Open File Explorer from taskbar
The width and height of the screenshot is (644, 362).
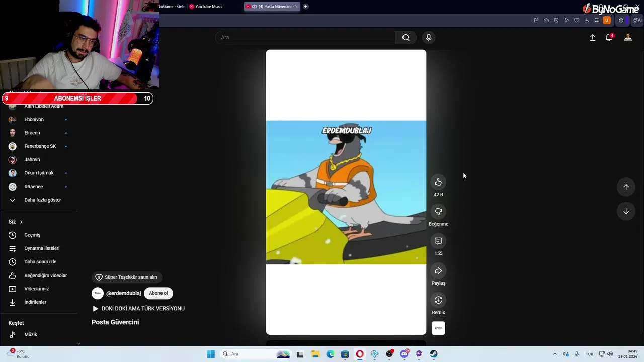click(315, 354)
